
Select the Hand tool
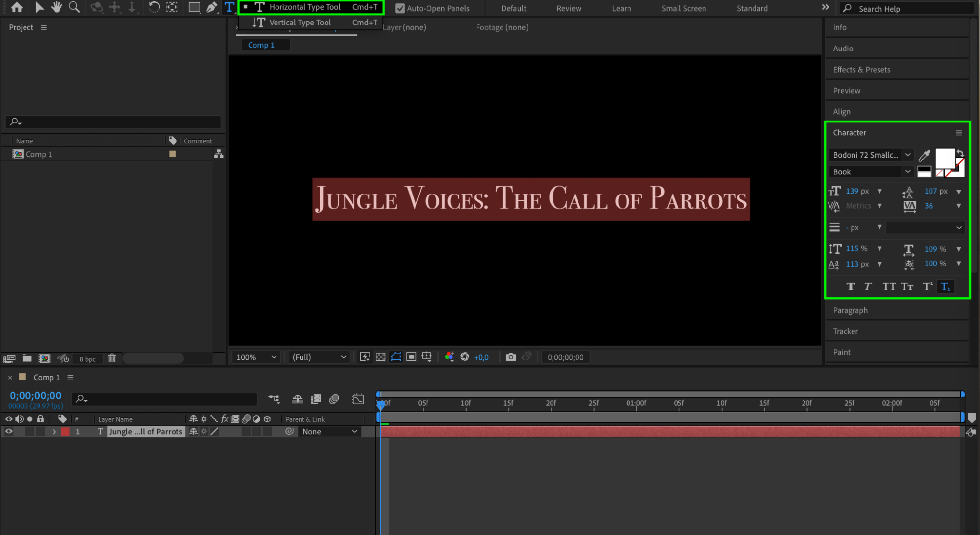[x=56, y=7]
